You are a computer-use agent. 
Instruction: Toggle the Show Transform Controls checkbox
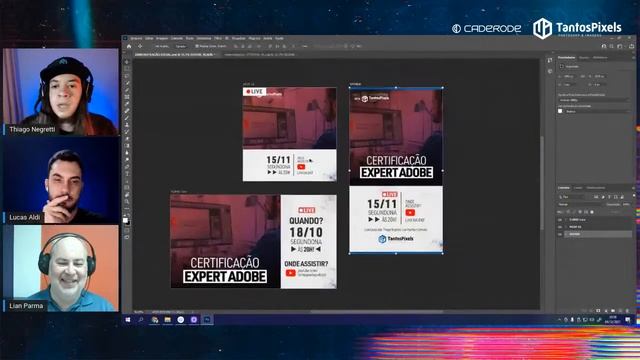pos(197,46)
